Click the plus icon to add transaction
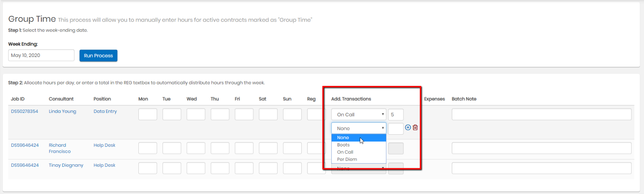The image size is (644, 194). point(408,127)
